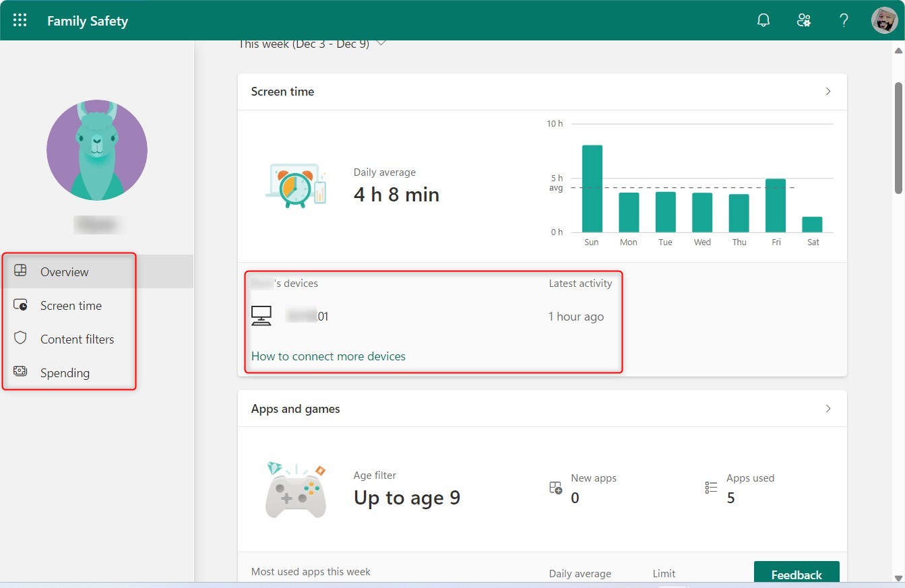The image size is (905, 588).
Task: Select the Content filters shield icon
Action: 21,339
